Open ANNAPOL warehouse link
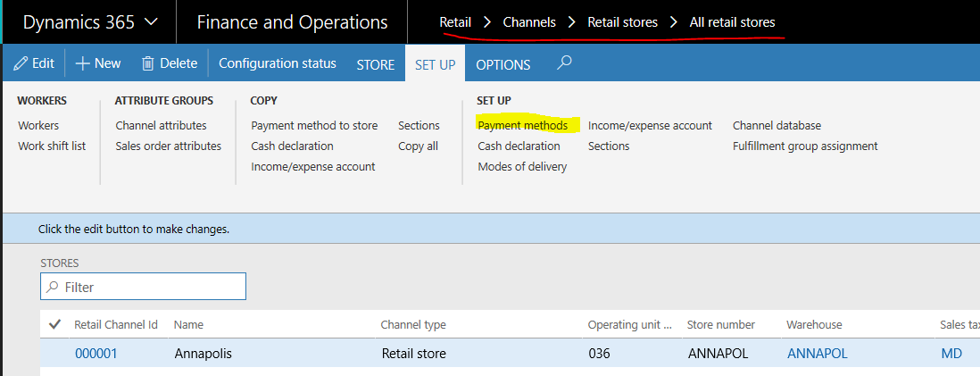 [818, 354]
